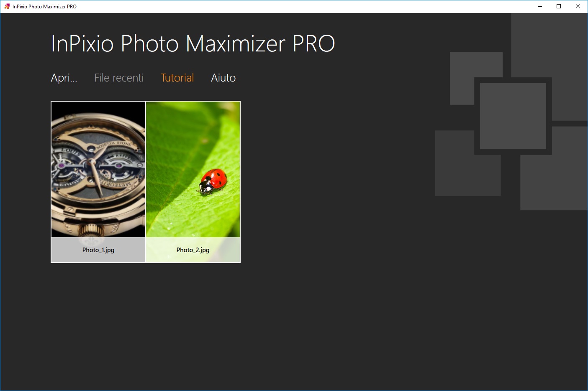Open the Apri... file dialog
The image size is (588, 391).
pos(64,78)
